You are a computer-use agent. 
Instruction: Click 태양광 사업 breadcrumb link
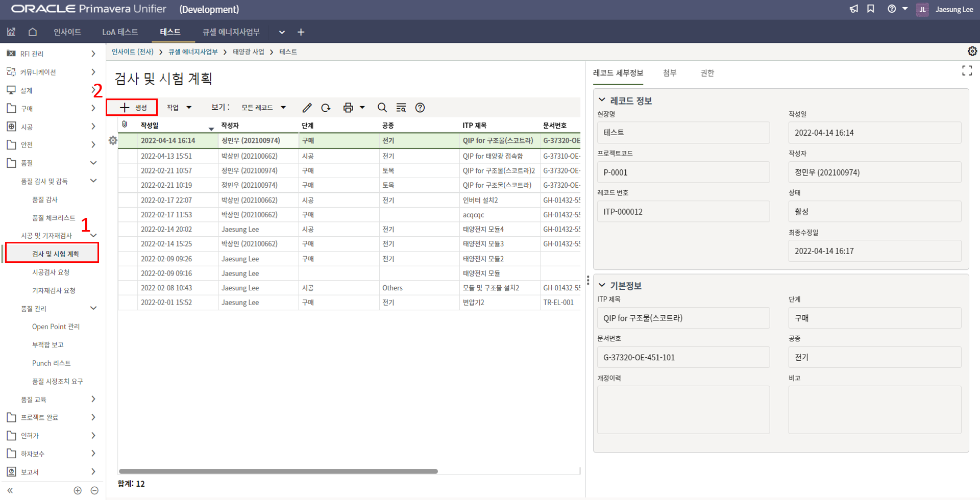point(249,52)
